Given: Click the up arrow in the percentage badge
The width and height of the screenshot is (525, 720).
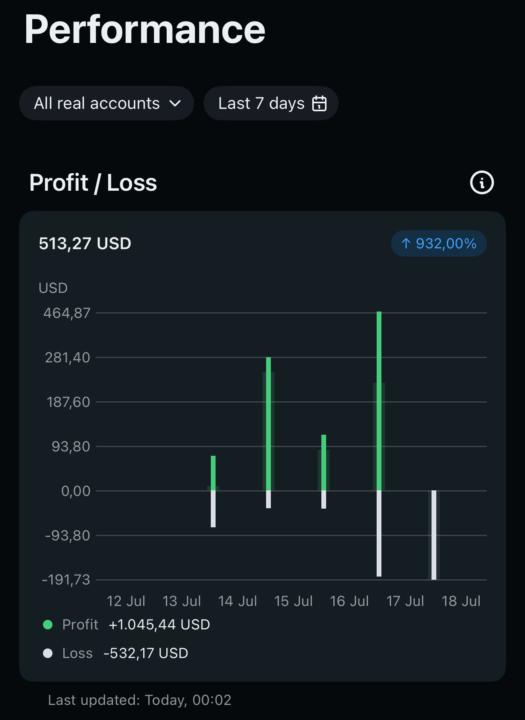Looking at the screenshot, I should [x=406, y=243].
